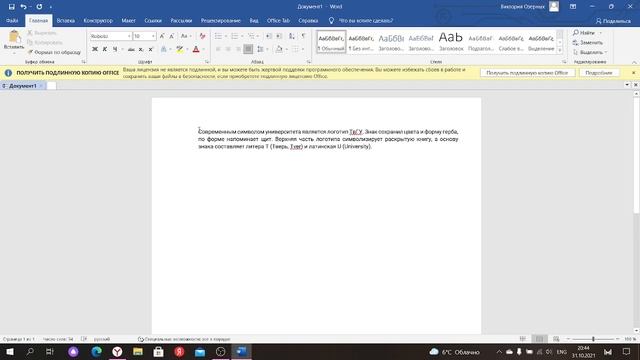Screen dimensions: 640x360
Task: Open the Файл menu tab
Action: pos(12,20)
